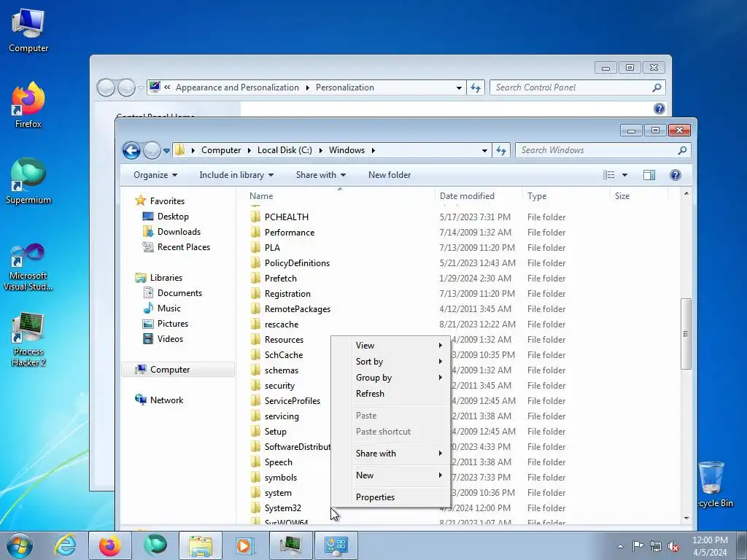
Task: Select Downloads under Favorites
Action: pos(179,231)
